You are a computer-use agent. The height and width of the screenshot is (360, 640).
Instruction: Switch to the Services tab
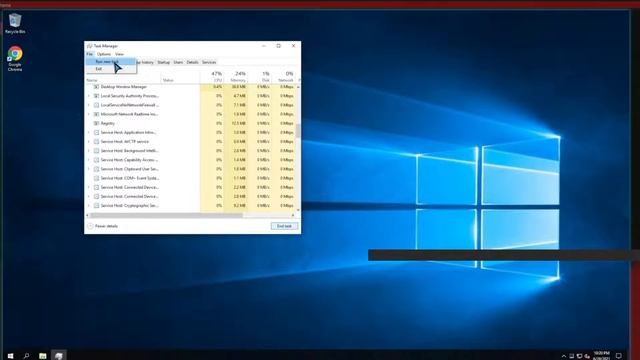pyautogui.click(x=209, y=62)
